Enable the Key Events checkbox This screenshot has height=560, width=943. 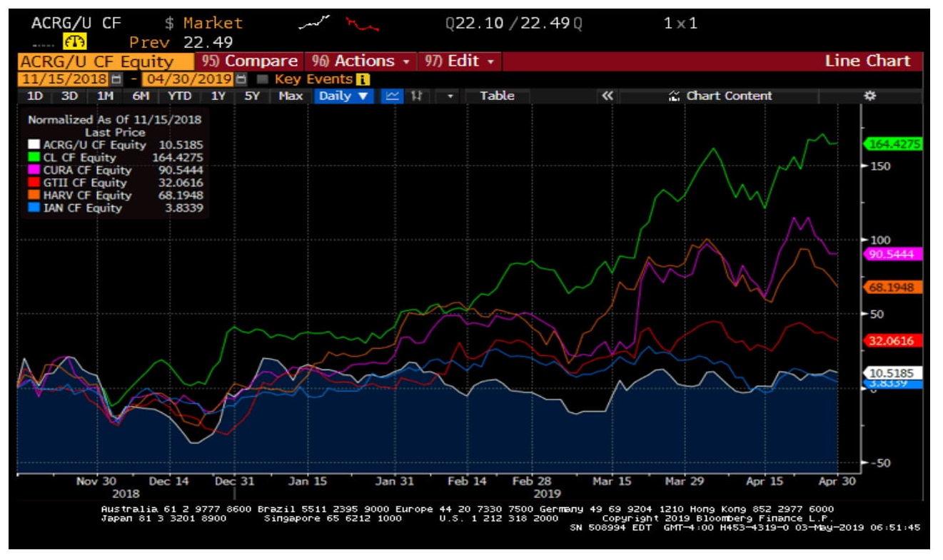click(263, 79)
